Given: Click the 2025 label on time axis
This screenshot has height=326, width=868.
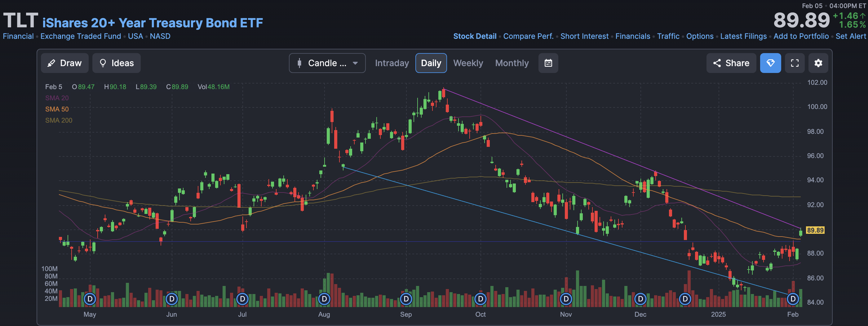Looking at the screenshot, I should point(718,314).
